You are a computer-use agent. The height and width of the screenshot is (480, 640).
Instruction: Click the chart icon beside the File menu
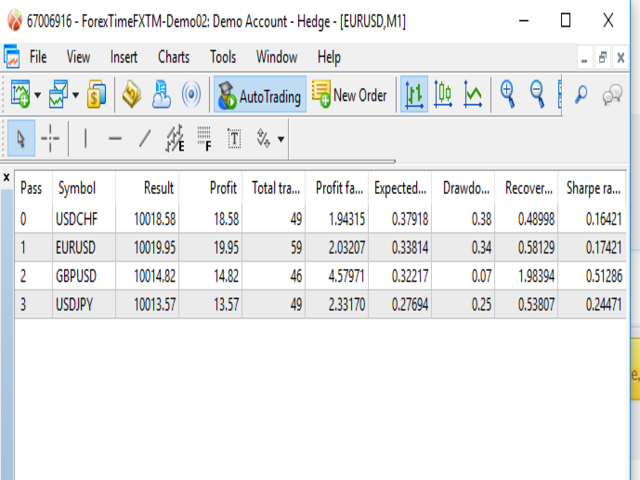pos(12,57)
